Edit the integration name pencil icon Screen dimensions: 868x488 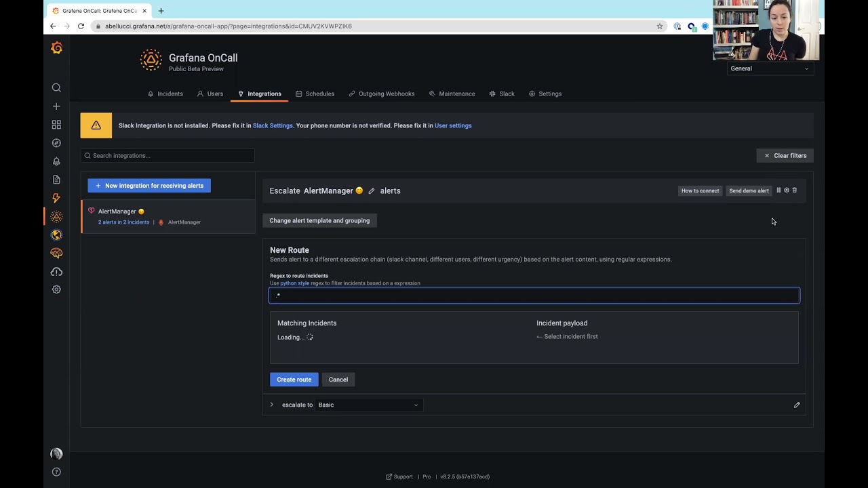pos(372,191)
